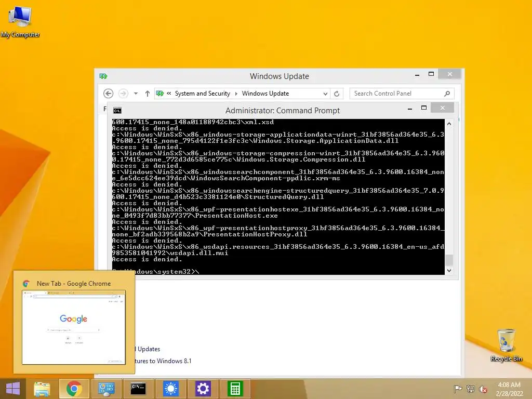
Task: Refresh the Windows Update address bar
Action: 337,94
